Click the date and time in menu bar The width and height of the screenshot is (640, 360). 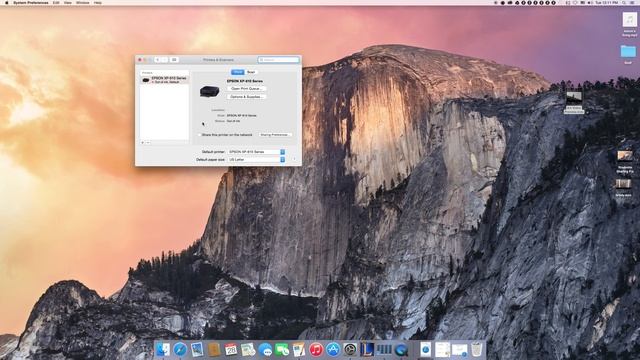(x=606, y=2)
